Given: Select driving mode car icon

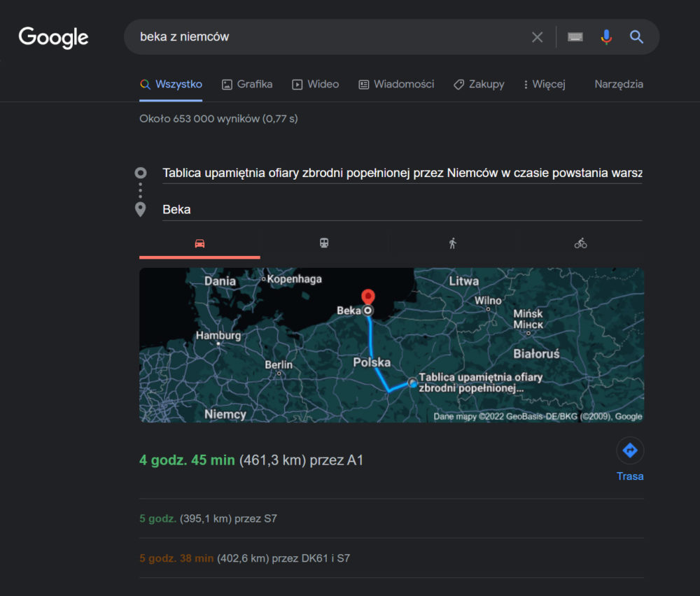Looking at the screenshot, I should [x=199, y=243].
